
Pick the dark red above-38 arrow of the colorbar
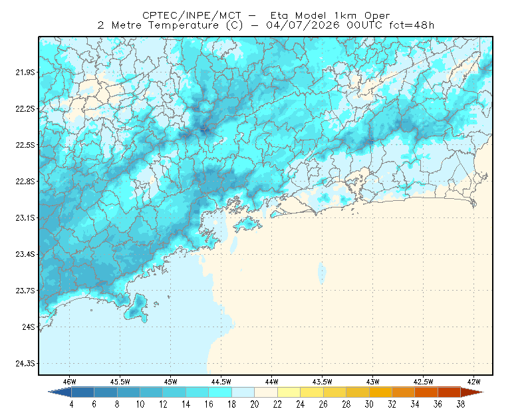click(x=471, y=392)
